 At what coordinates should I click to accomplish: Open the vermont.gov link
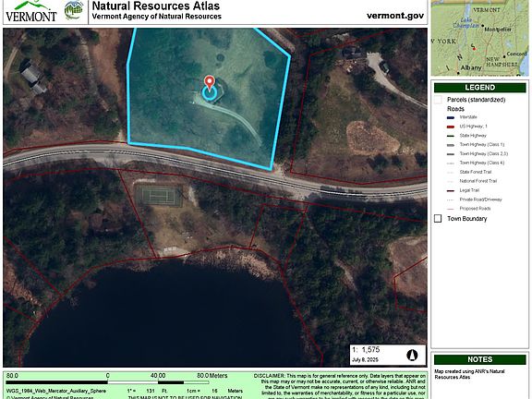[x=395, y=16]
